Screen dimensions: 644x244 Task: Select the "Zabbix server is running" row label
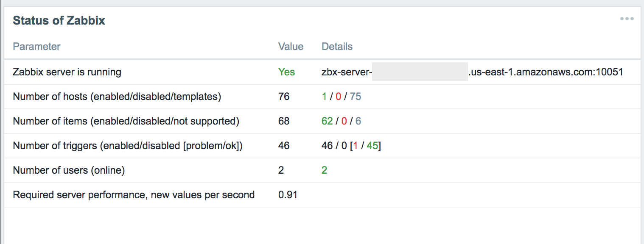67,72
